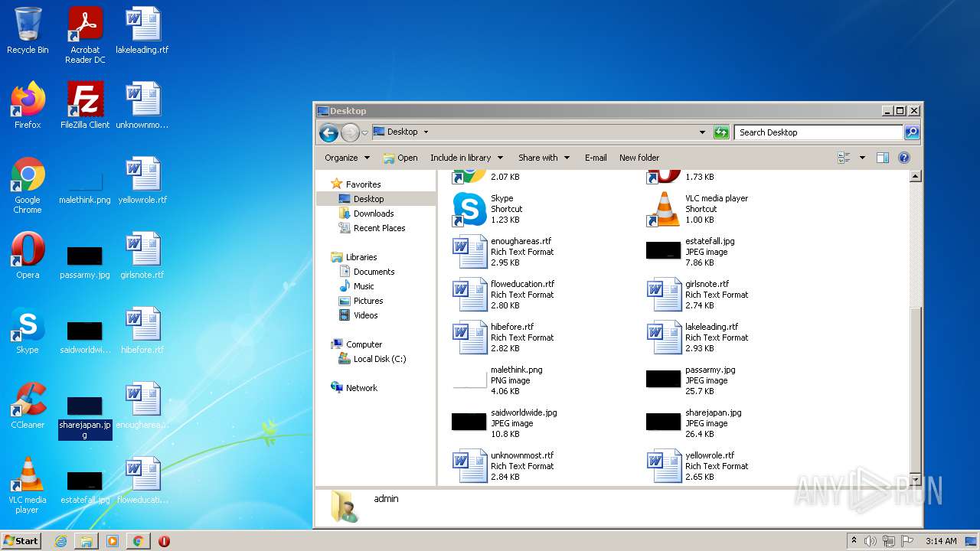Click the Explorer Forward navigation button
Viewport: 980px width, 551px height.
(350, 132)
